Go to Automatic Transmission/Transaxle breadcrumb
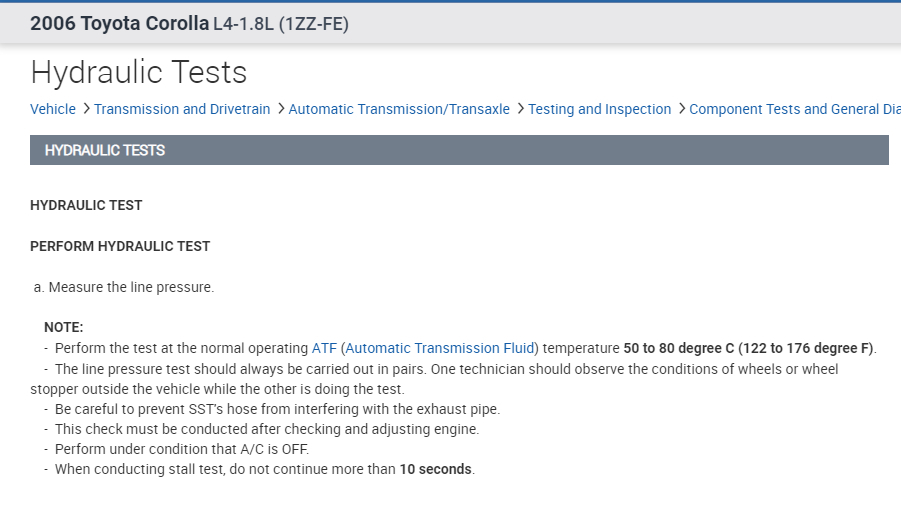This screenshot has height=505, width=901. (x=399, y=109)
